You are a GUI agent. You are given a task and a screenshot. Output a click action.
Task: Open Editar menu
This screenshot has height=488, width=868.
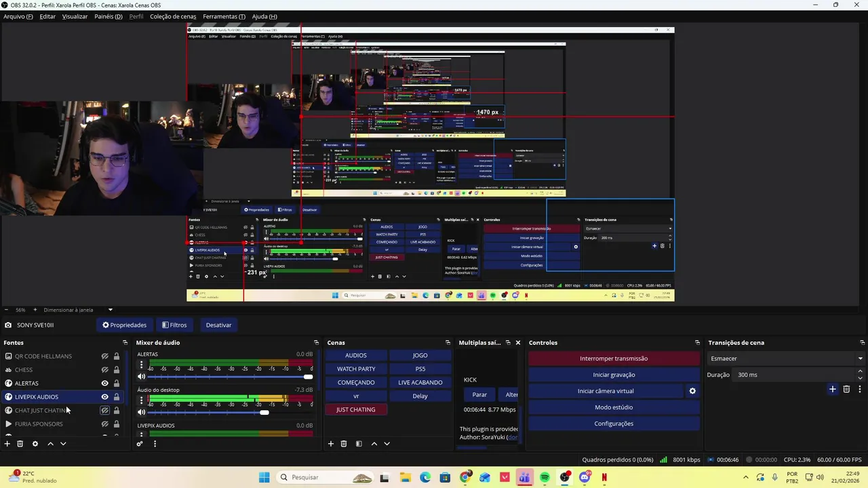(47, 16)
